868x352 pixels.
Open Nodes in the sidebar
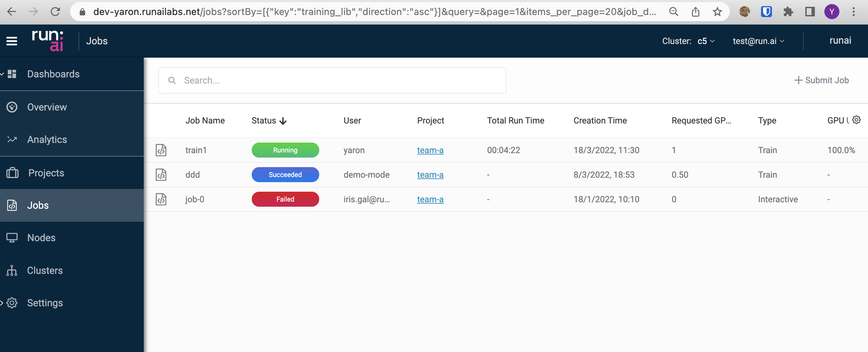(72, 238)
